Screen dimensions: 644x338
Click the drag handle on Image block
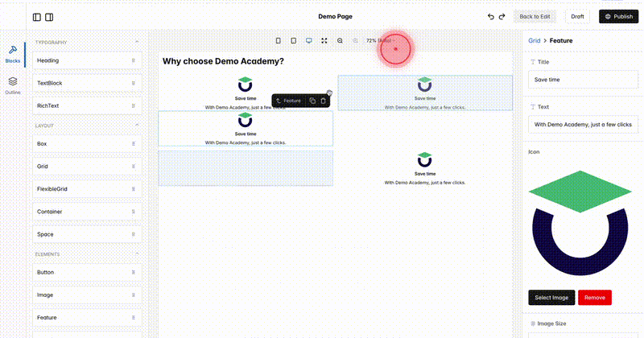pyautogui.click(x=133, y=295)
